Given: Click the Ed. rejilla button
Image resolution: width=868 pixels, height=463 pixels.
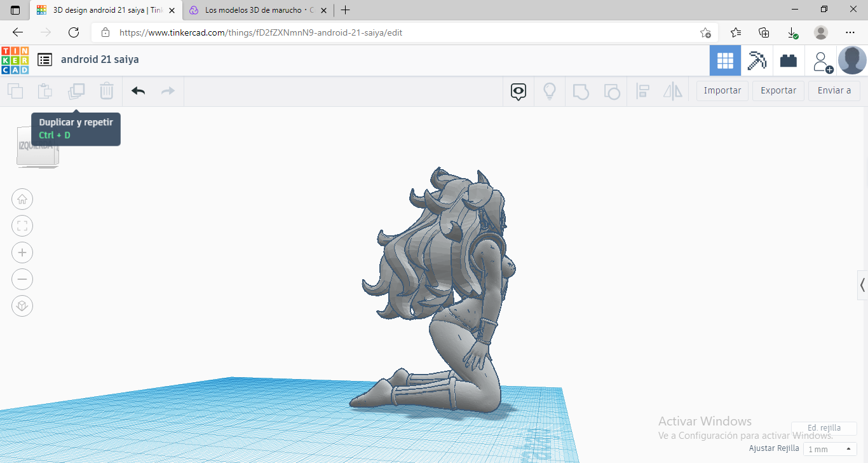Looking at the screenshot, I should 824,427.
